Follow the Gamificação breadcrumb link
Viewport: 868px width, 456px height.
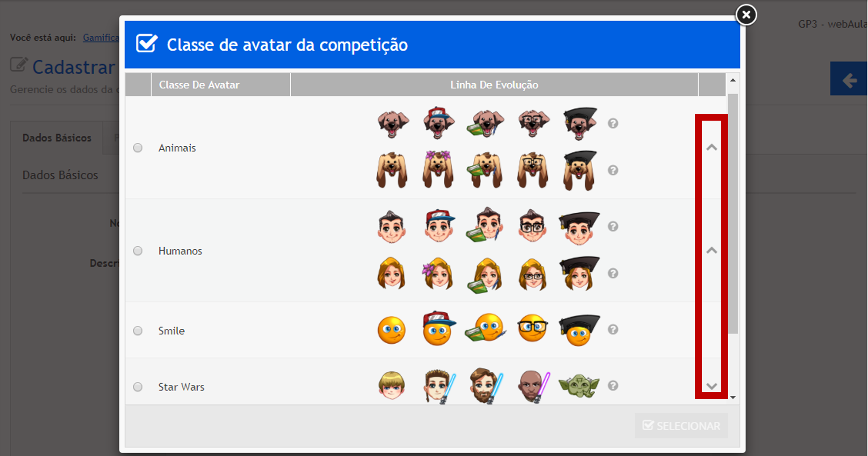tap(101, 37)
